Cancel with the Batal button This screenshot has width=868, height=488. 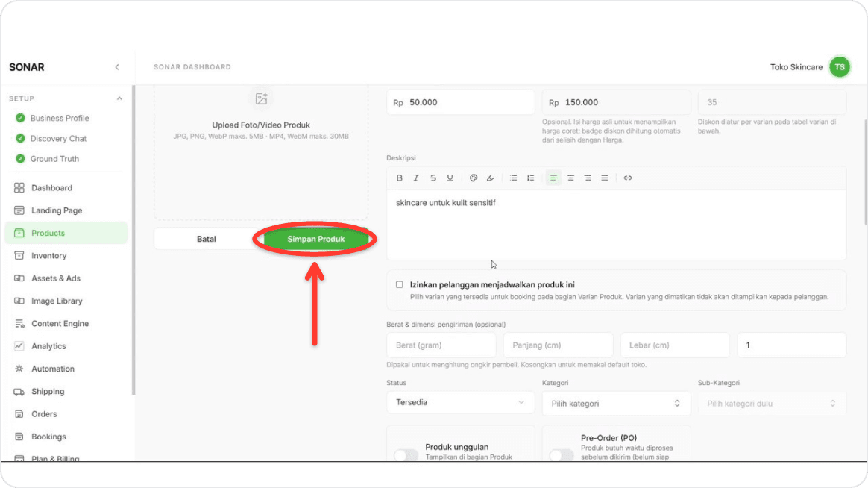pos(207,239)
